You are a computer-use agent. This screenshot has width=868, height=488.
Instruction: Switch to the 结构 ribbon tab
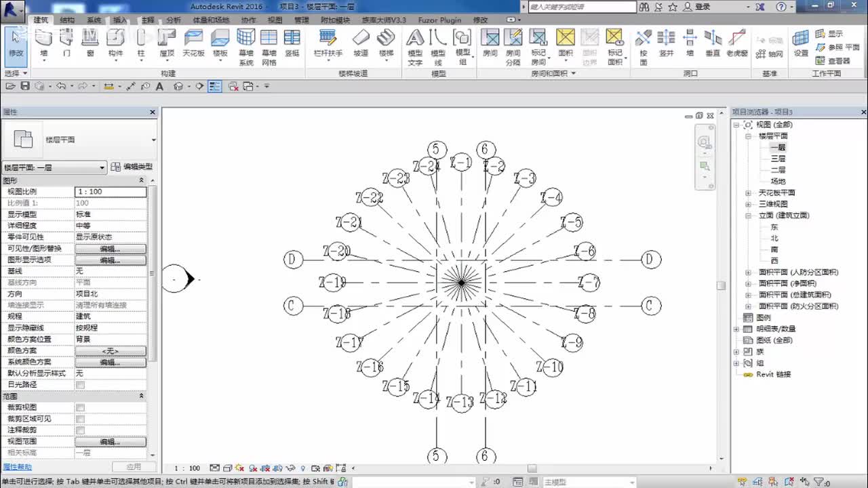pyautogui.click(x=67, y=20)
